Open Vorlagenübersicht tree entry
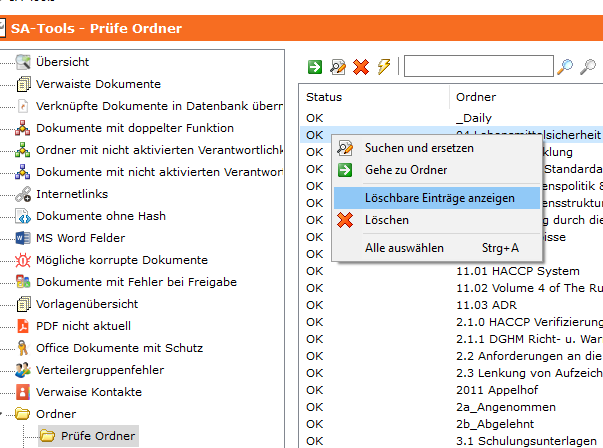Viewport: 603px width, 448px height. (87, 304)
